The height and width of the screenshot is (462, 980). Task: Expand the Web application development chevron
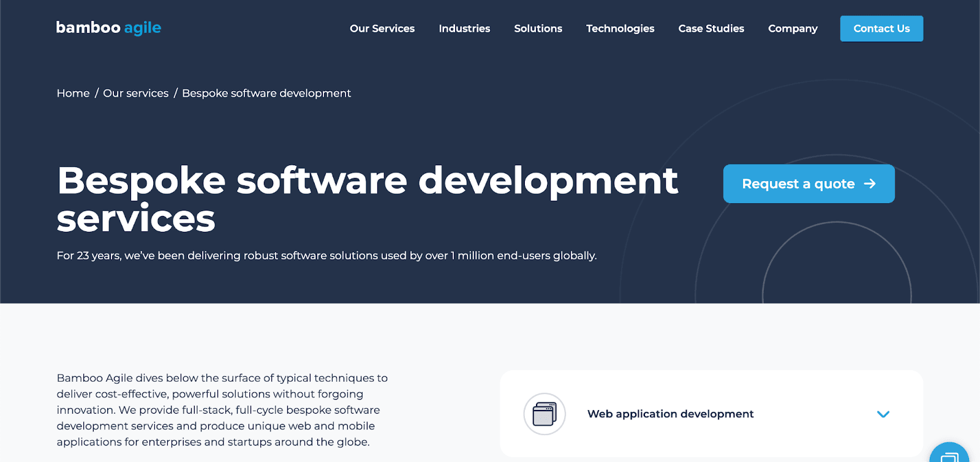click(x=883, y=414)
